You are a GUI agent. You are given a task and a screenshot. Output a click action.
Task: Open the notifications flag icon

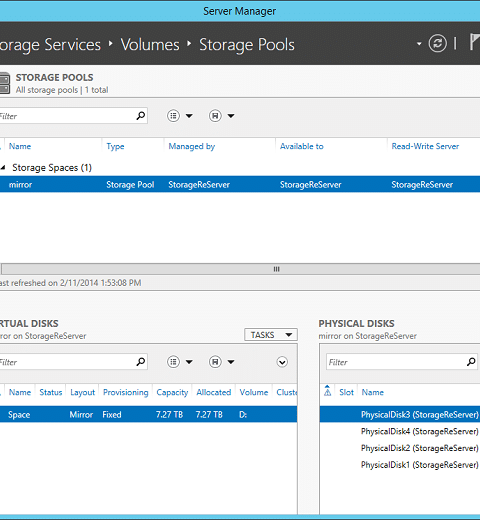pos(475,42)
